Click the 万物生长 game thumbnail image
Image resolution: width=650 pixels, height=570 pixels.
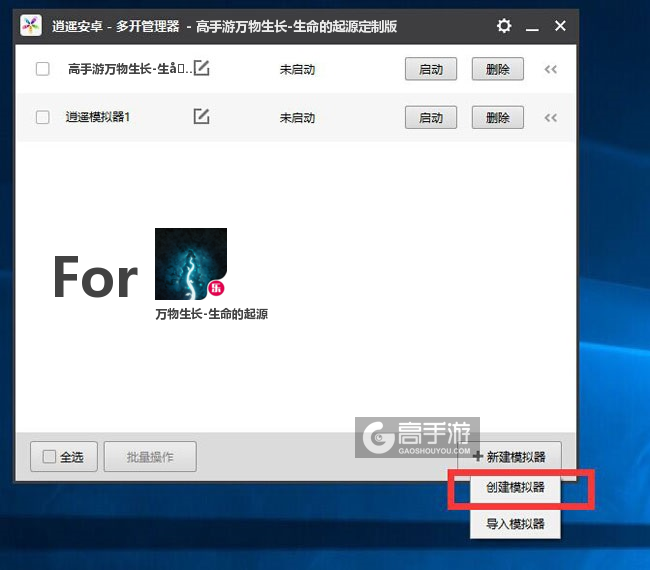(x=191, y=264)
